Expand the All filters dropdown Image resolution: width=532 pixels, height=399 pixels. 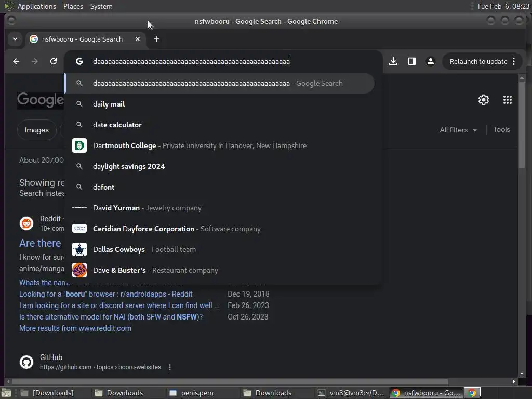coord(458,130)
